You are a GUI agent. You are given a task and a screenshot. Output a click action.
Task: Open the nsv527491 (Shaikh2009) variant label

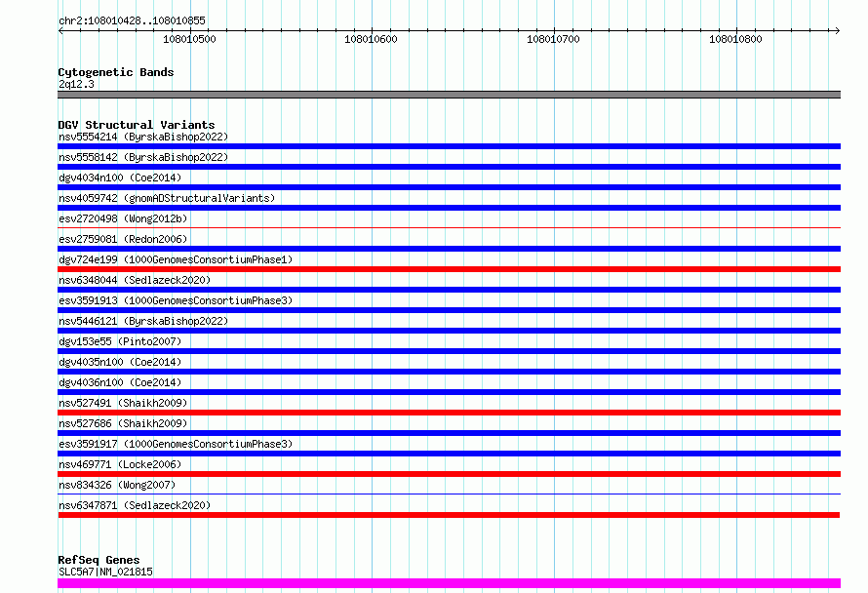[x=123, y=403]
